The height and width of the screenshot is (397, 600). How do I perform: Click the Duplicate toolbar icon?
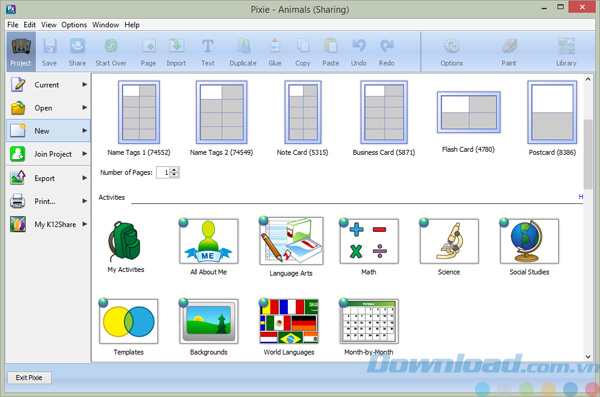[x=243, y=52]
